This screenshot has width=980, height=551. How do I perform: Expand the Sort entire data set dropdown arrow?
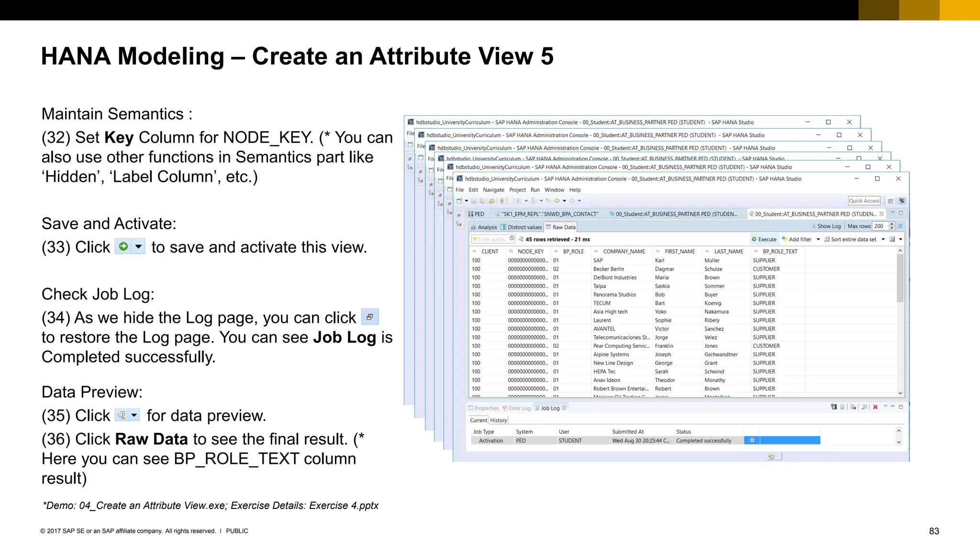click(883, 239)
